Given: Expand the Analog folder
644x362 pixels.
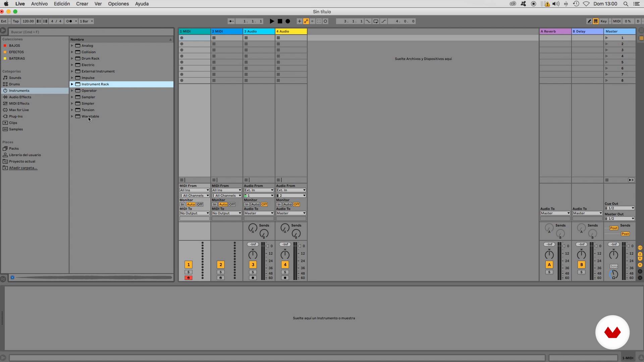Looking at the screenshot, I should click(x=72, y=46).
